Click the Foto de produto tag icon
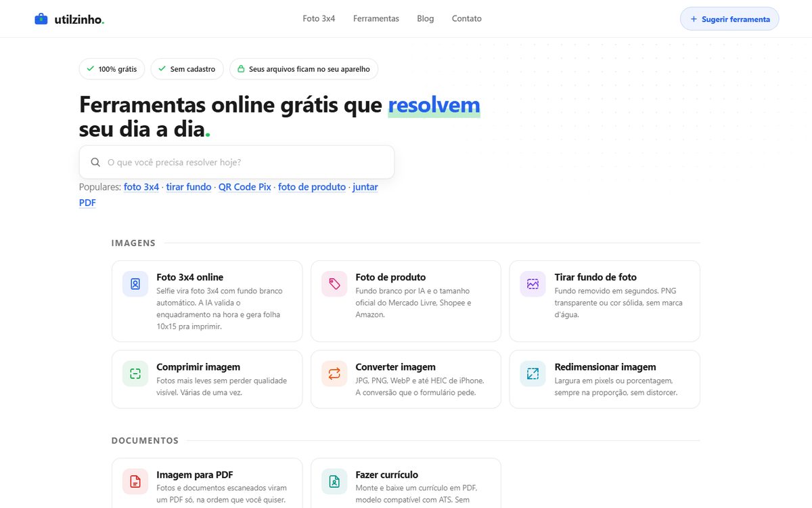The width and height of the screenshot is (812, 508). coord(334,284)
